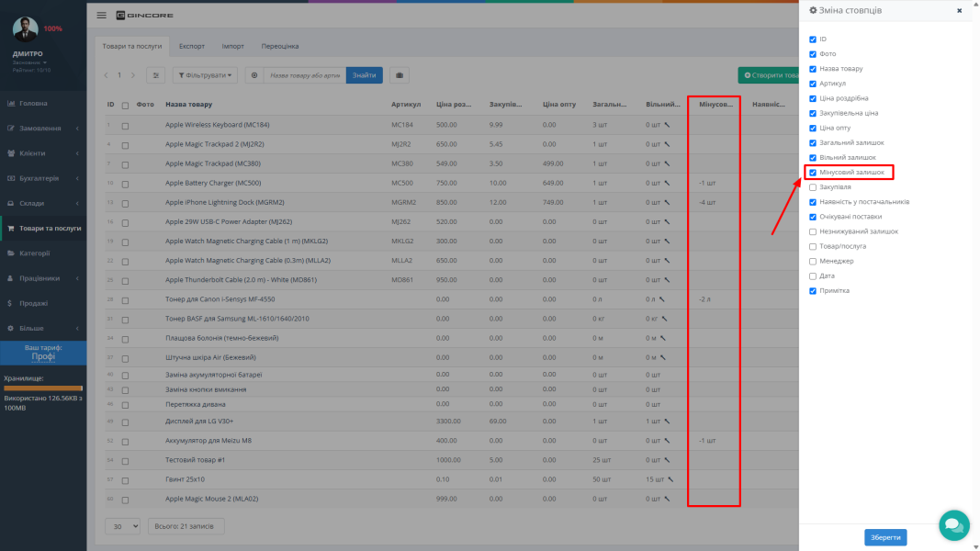Go to previous page arrow
Image resolution: width=980 pixels, height=551 pixels.
coord(107,75)
